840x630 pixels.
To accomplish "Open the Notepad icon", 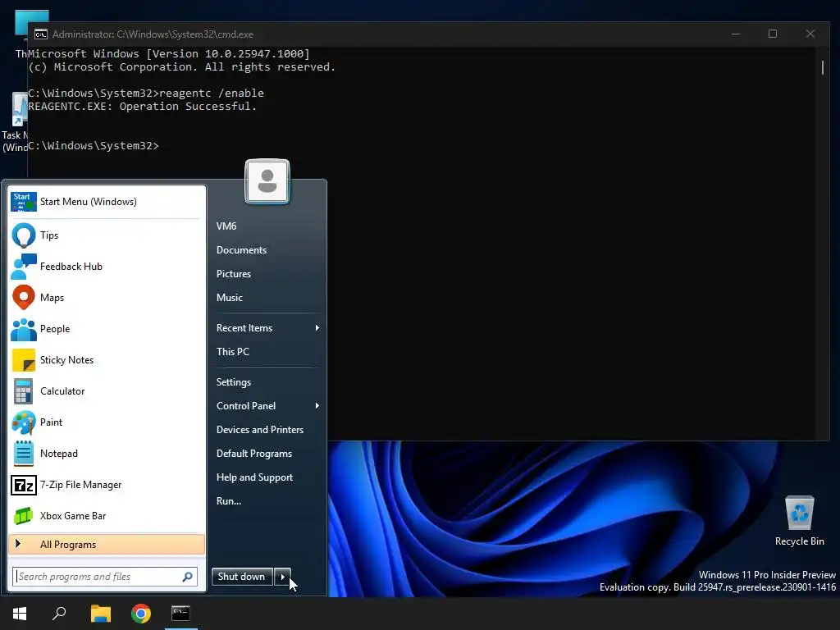I will coord(24,453).
